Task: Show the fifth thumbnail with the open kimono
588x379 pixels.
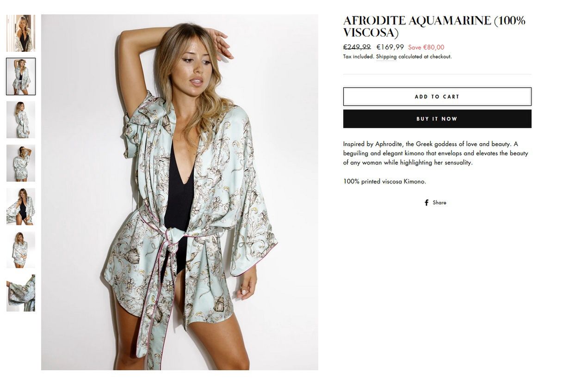Action: (21, 207)
